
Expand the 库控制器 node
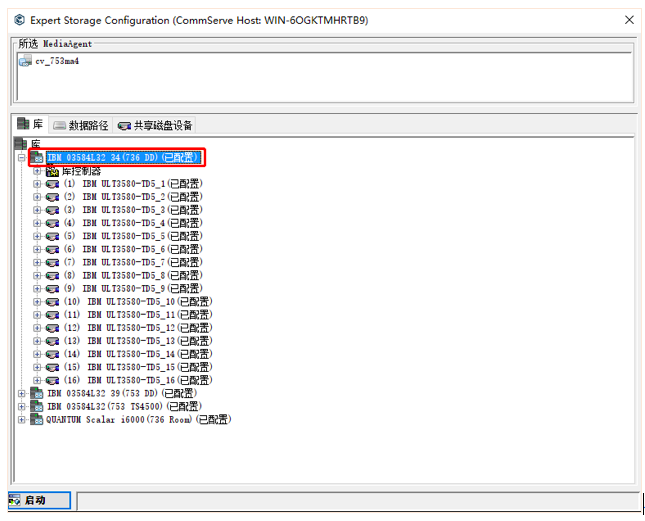(x=37, y=171)
